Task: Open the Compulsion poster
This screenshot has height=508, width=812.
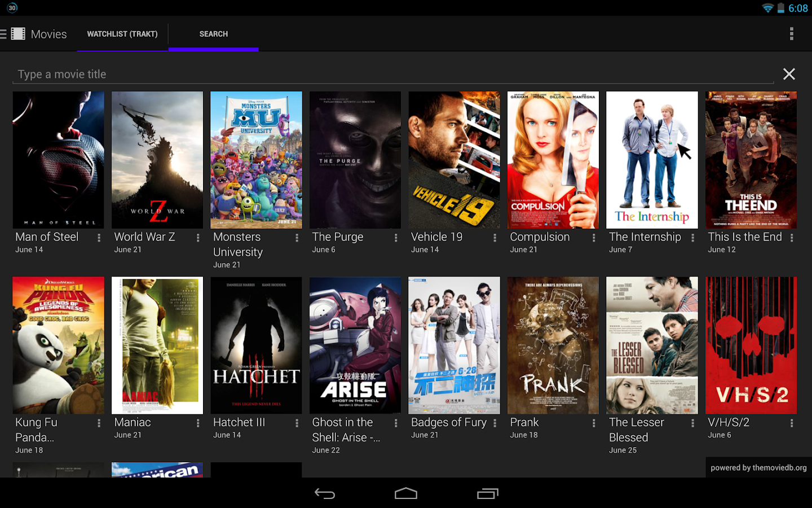Action: pos(553,160)
